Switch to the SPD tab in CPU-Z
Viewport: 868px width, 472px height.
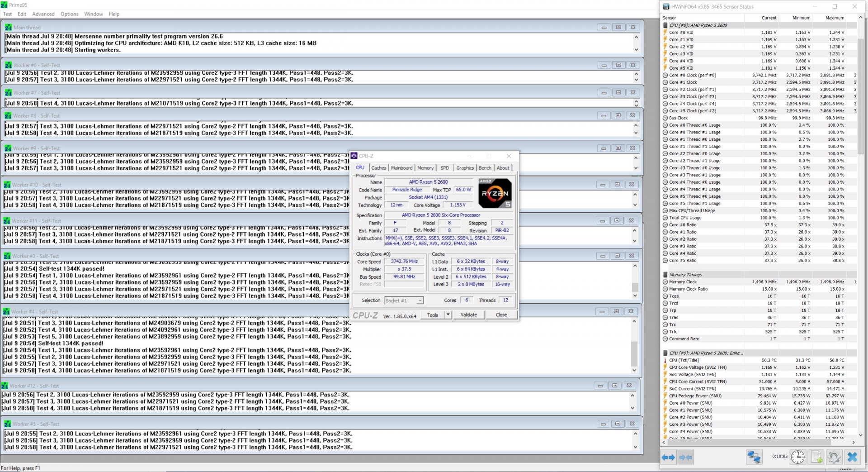(x=445, y=168)
